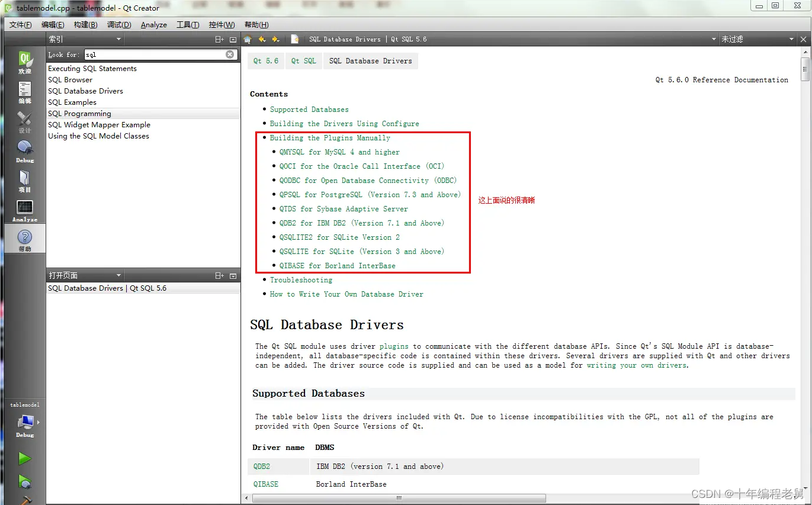Viewport: 812px width, 505px height.
Task: Go to QMYSQL for MySQL 4 link
Action: 339,152
